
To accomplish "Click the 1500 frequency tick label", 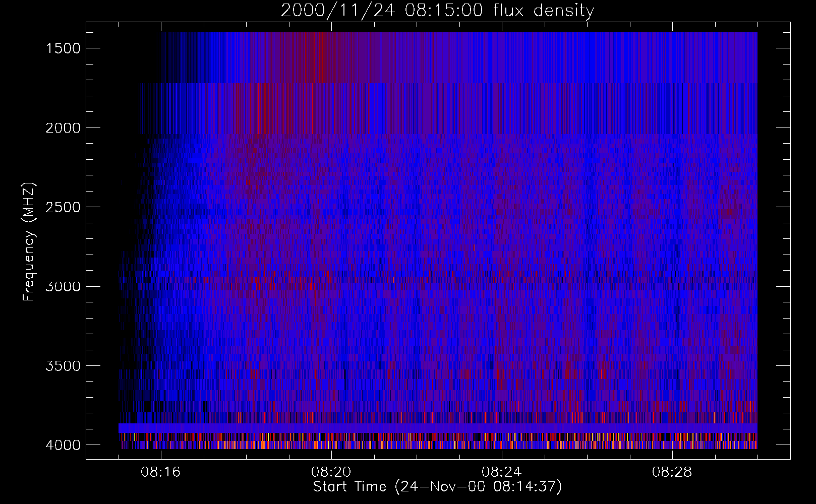I will coord(63,48).
